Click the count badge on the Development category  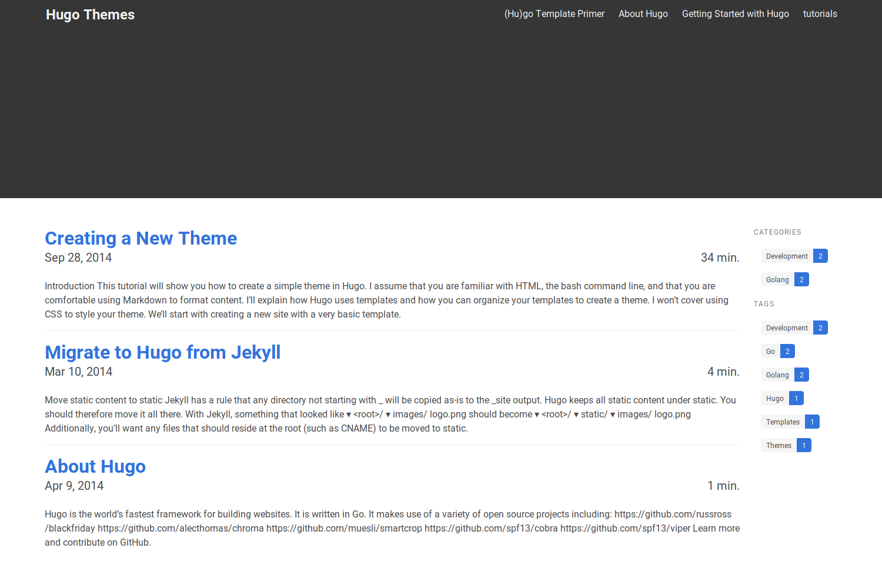point(820,256)
